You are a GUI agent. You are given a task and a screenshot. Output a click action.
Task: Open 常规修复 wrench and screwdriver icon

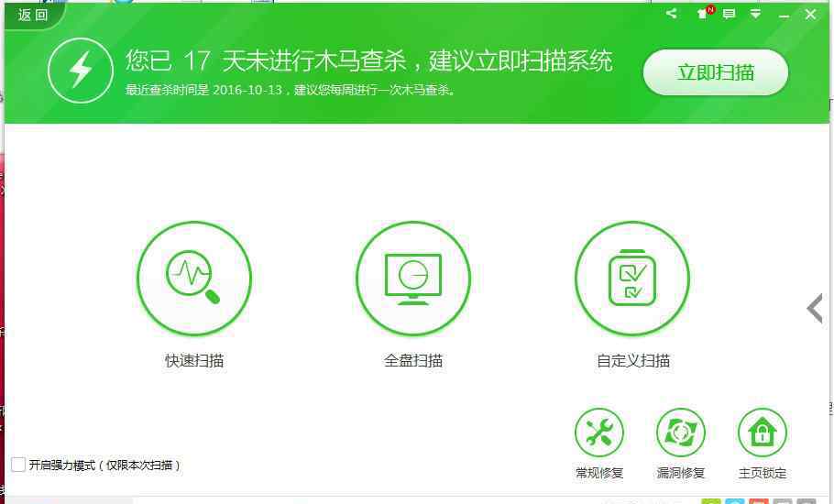click(x=598, y=433)
